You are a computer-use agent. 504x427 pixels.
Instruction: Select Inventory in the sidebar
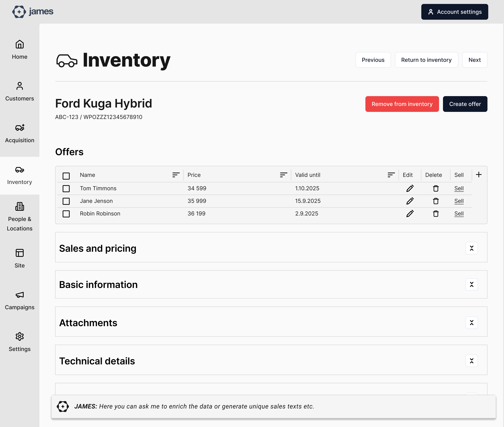(x=20, y=175)
